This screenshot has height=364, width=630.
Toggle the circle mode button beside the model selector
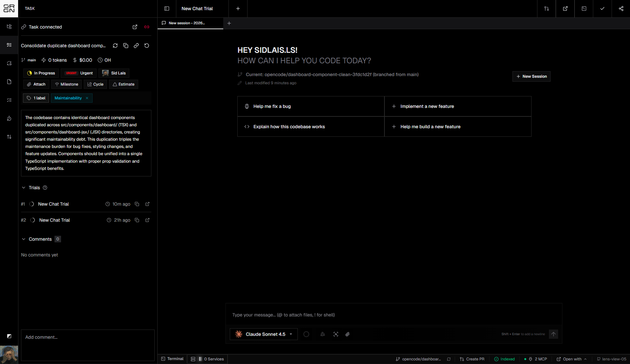pyautogui.click(x=306, y=334)
